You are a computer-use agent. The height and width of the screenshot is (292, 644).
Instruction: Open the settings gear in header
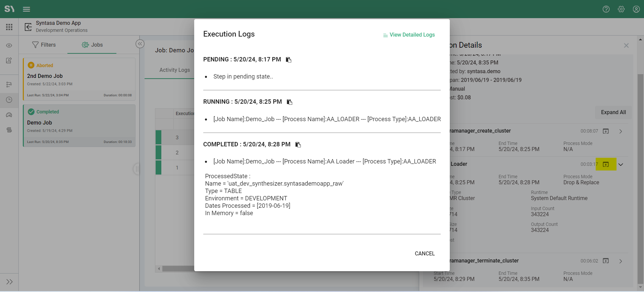click(621, 9)
